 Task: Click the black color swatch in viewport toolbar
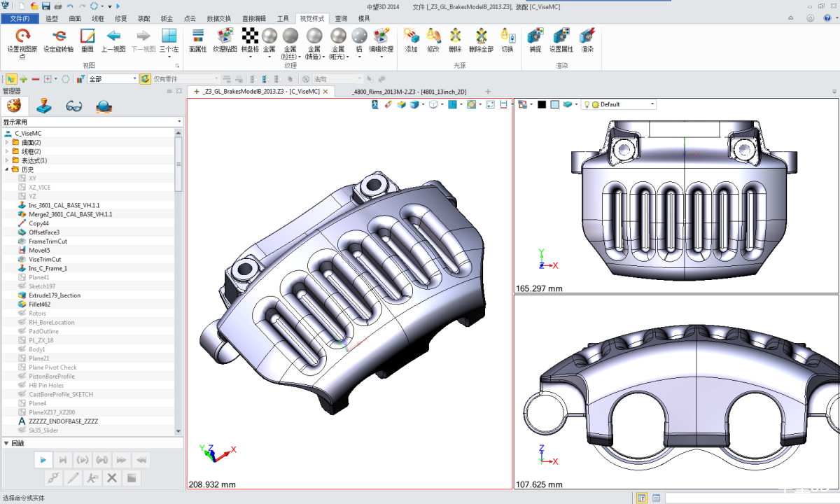click(x=542, y=104)
